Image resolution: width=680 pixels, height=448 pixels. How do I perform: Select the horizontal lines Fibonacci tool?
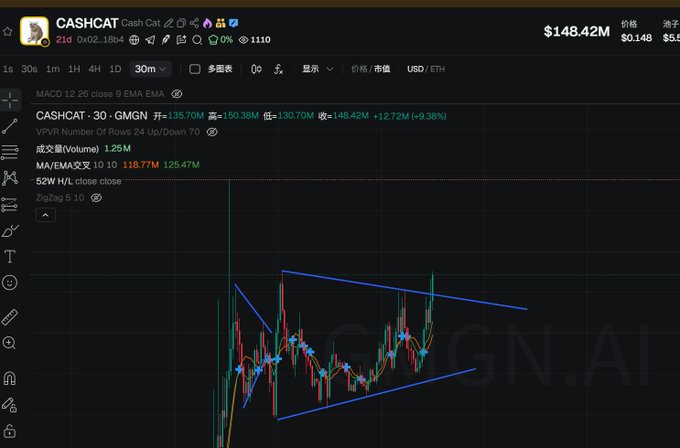pyautogui.click(x=10, y=152)
